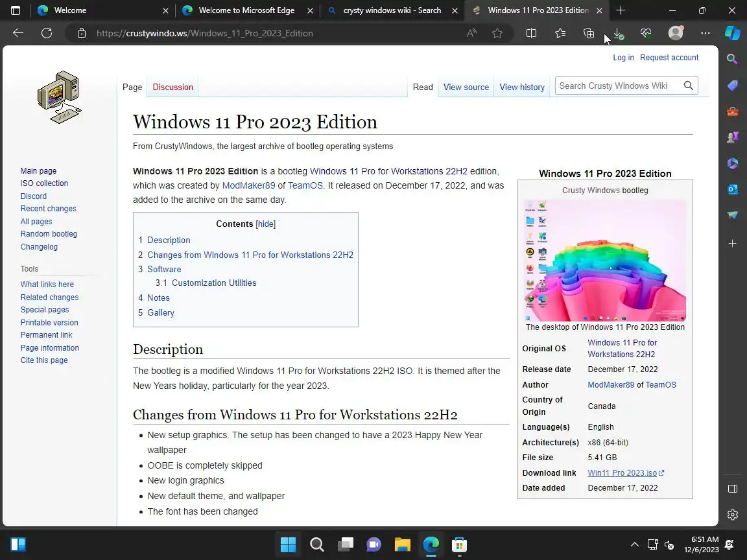The width and height of the screenshot is (747, 560).
Task: Open sidebar Outlook icon
Action: pyautogui.click(x=733, y=189)
